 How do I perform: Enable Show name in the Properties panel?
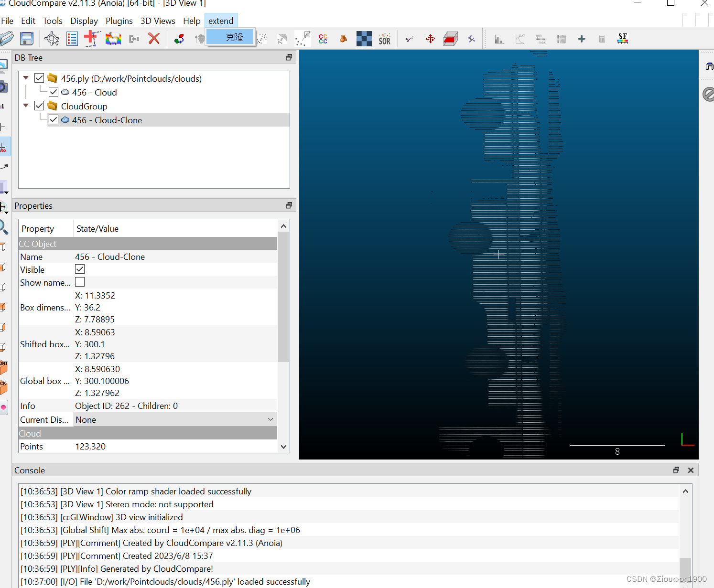coord(79,282)
